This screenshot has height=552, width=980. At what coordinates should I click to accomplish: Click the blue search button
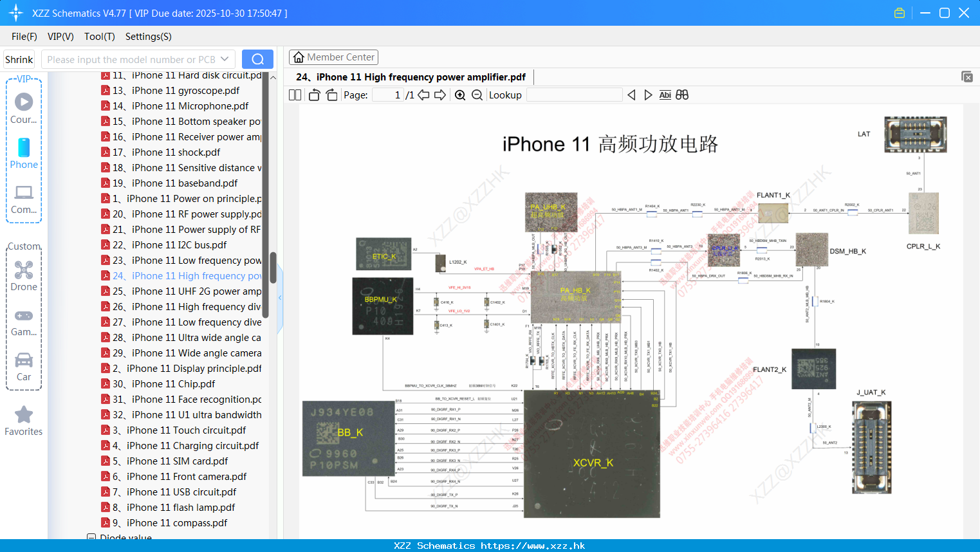pos(257,59)
